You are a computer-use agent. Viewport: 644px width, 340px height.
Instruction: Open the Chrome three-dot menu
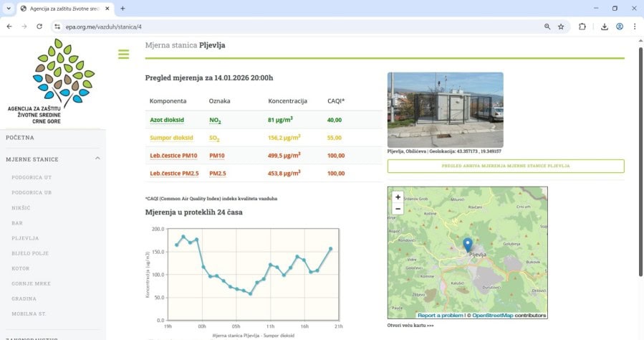click(x=635, y=27)
